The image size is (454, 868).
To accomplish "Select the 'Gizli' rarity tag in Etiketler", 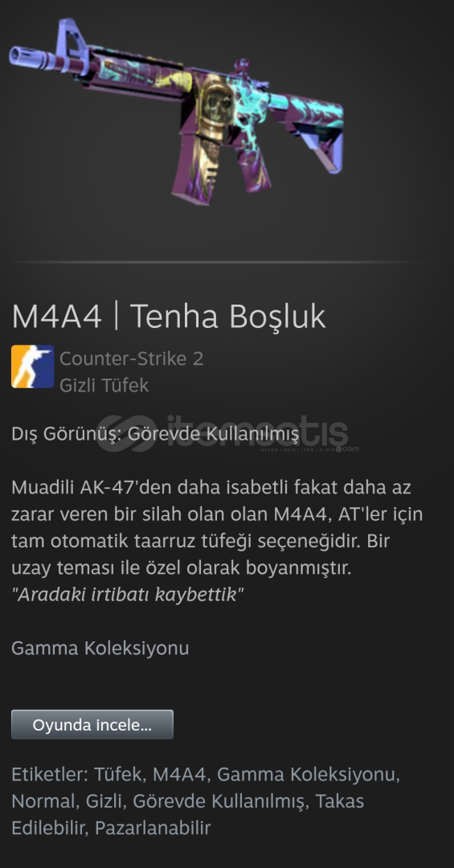I will pyautogui.click(x=106, y=801).
